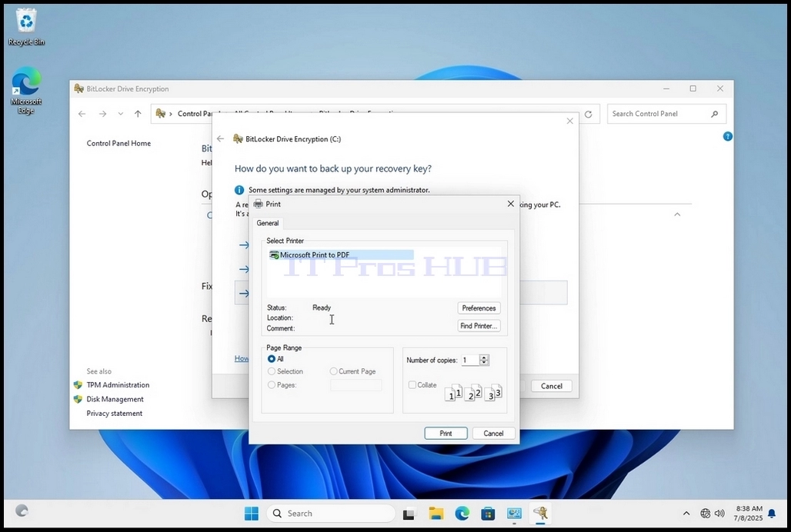Open Microsoft Store from taskbar

(488, 514)
